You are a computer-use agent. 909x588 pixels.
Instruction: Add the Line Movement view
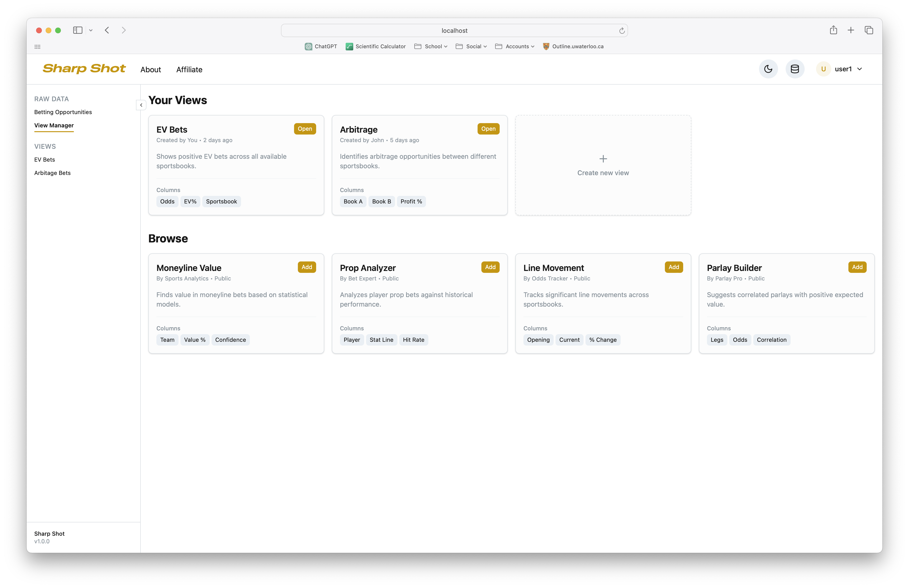[x=673, y=267]
